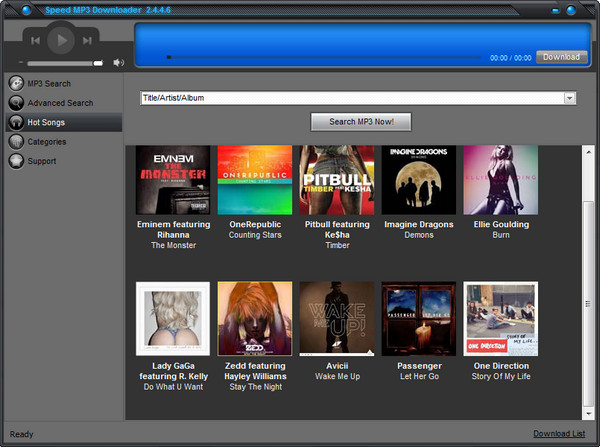600x447 pixels.
Task: Click the Download button in the player
Action: [561, 57]
